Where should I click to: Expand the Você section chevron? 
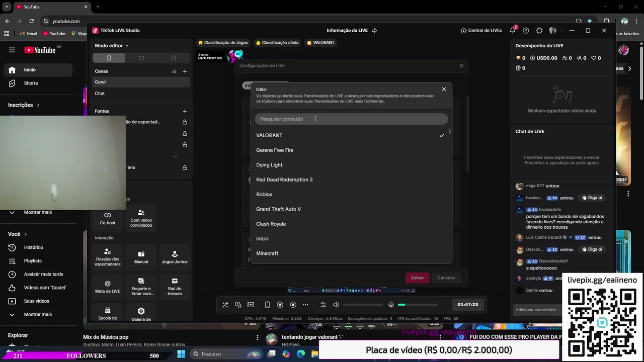pyautogui.click(x=25, y=234)
